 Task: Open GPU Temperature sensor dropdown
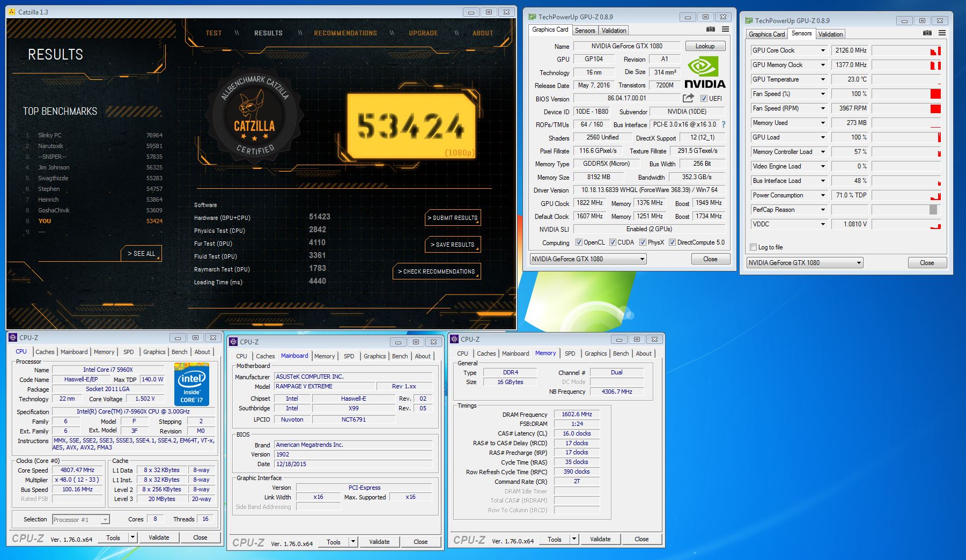tap(823, 79)
